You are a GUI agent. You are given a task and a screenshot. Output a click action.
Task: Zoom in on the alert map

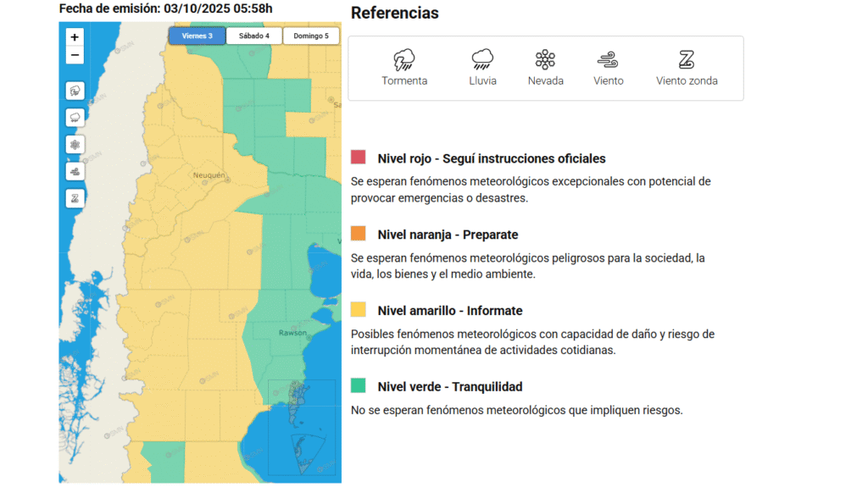75,37
